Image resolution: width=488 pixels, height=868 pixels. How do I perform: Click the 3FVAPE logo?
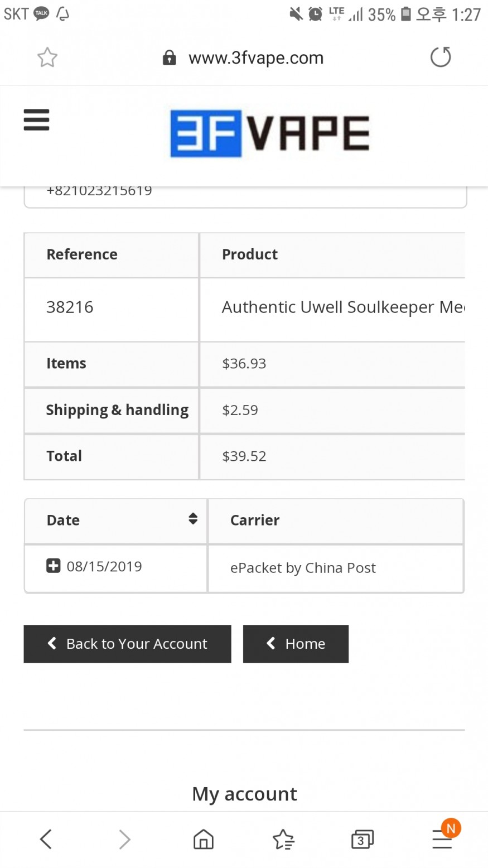[269, 134]
